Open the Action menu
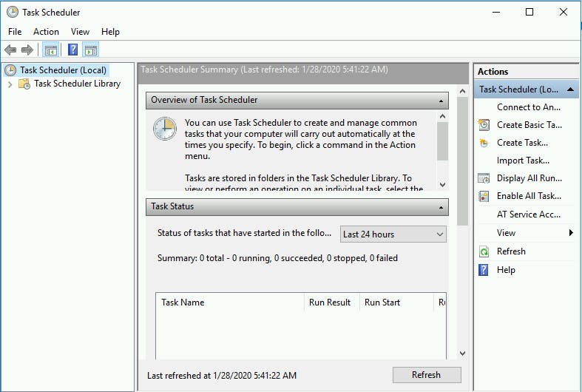This screenshot has width=582, height=392. (46, 32)
